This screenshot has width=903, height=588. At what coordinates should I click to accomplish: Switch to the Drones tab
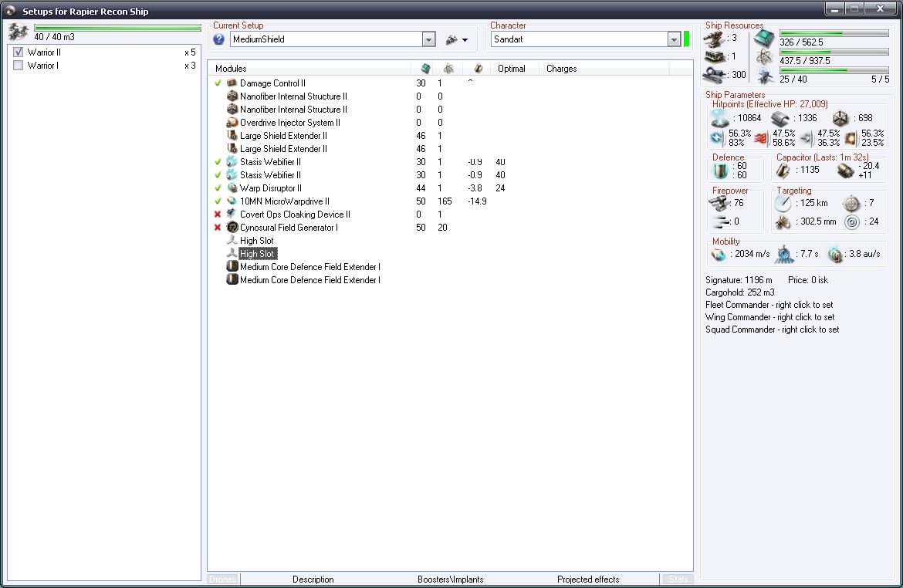[x=223, y=580]
